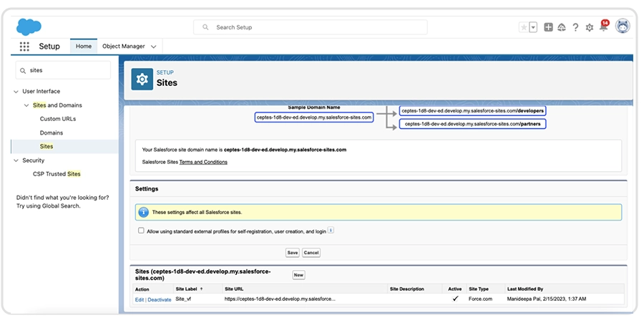The image size is (644, 318).
Task: Collapse the Sites and Domains node
Action: point(26,105)
